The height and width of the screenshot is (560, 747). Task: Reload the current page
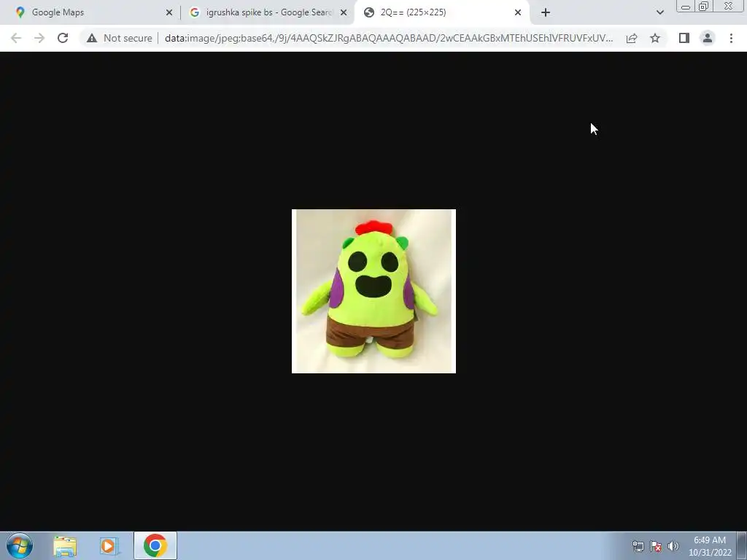coord(63,38)
